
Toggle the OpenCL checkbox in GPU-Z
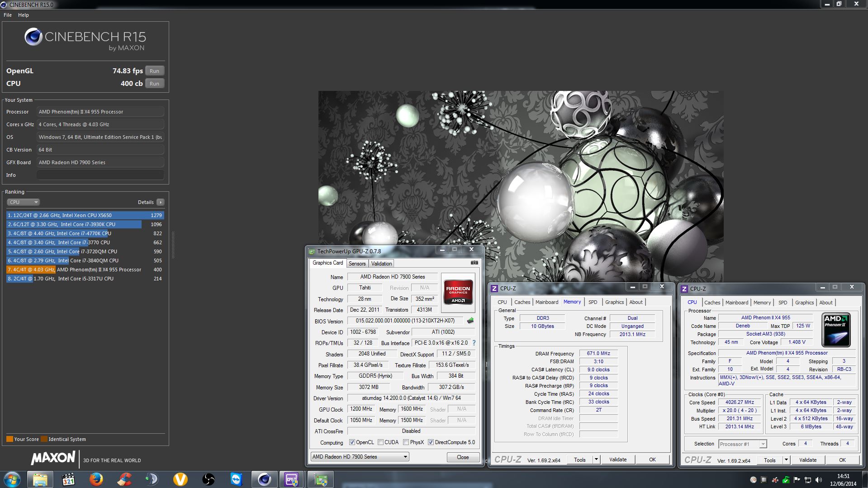[x=352, y=442]
